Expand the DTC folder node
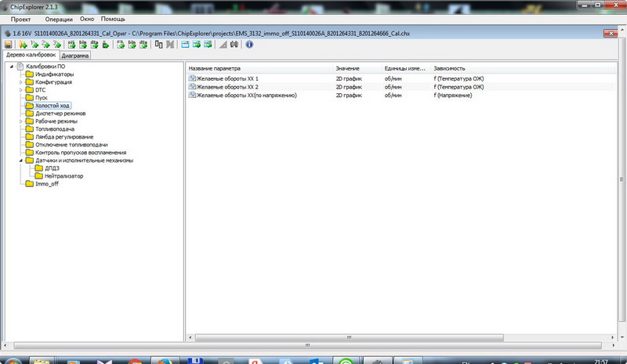The width and height of the screenshot is (627, 364). point(20,90)
